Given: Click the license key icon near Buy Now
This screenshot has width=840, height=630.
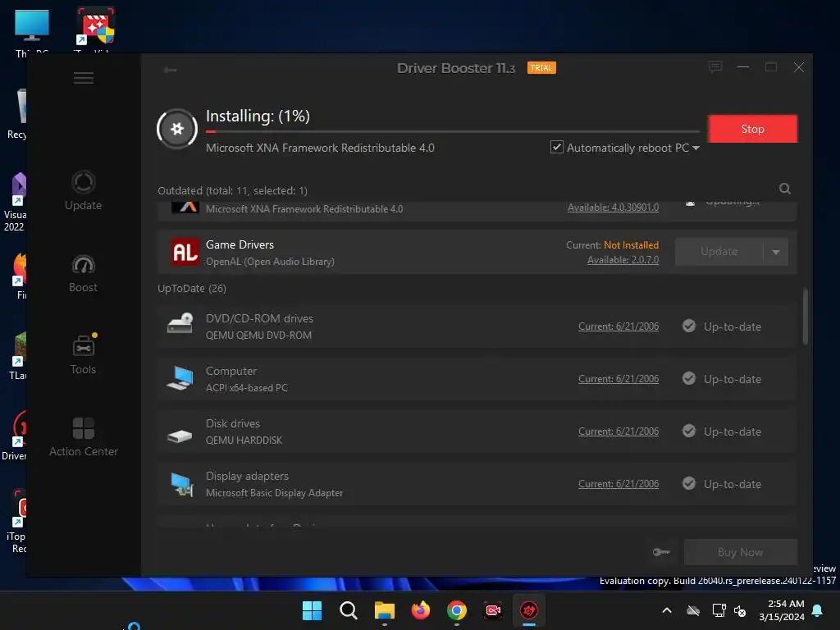Looking at the screenshot, I should pos(661,552).
